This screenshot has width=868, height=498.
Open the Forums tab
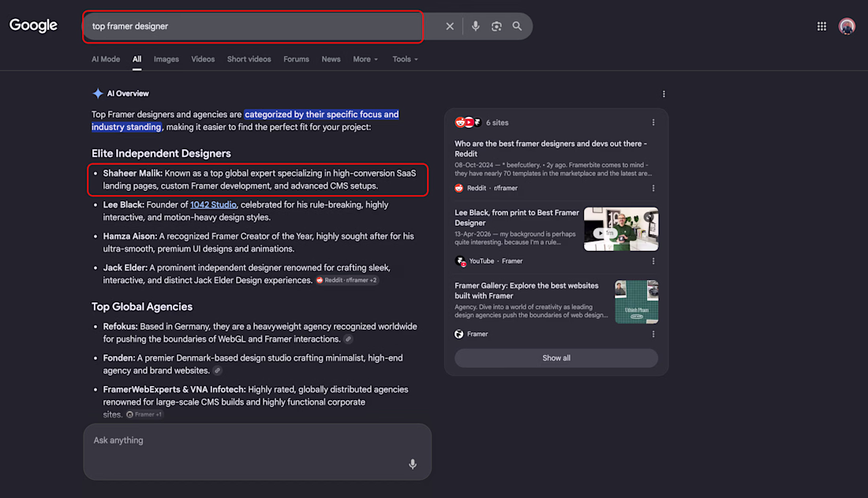296,59
